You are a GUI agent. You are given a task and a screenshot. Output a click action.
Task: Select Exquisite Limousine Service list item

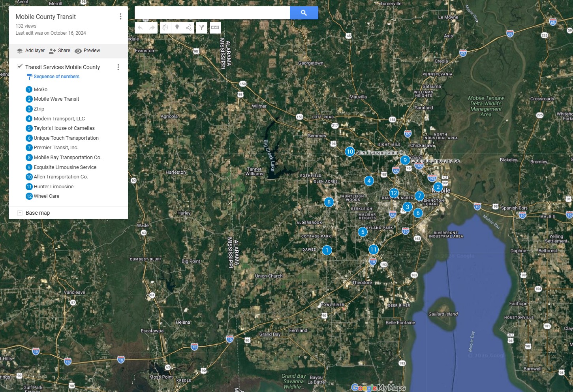point(65,167)
